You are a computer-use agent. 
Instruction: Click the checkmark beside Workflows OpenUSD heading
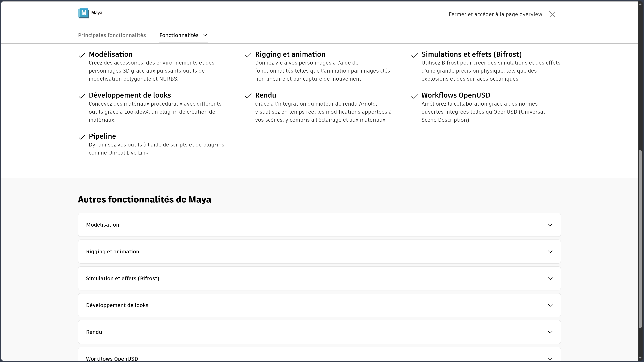point(415,96)
